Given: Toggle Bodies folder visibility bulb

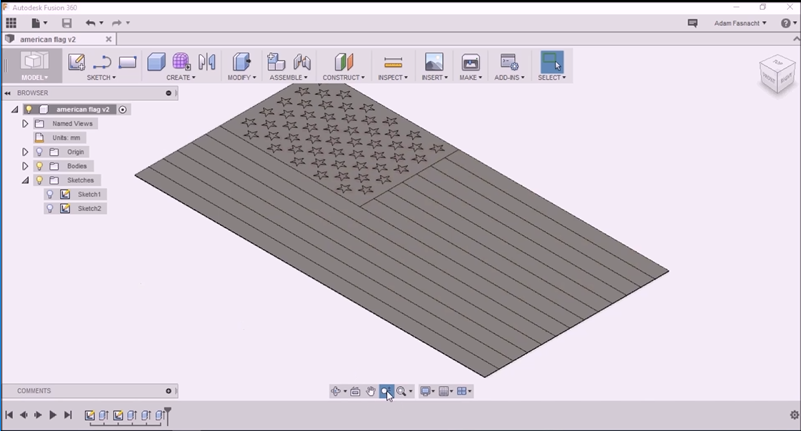Looking at the screenshot, I should pos(39,166).
